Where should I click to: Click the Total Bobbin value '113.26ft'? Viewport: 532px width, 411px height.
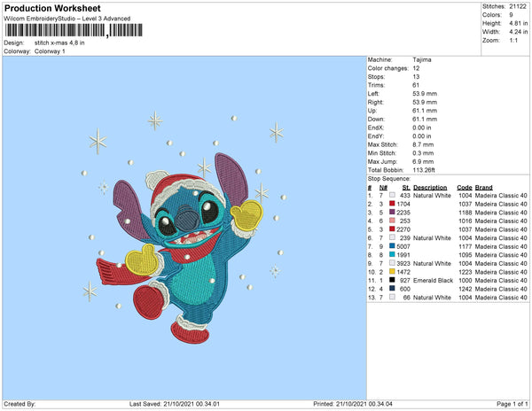424,170
